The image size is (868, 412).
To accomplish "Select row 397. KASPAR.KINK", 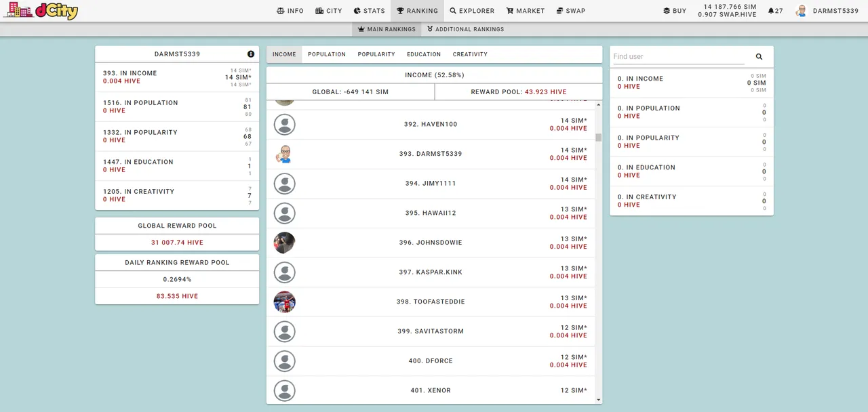I will tap(431, 272).
